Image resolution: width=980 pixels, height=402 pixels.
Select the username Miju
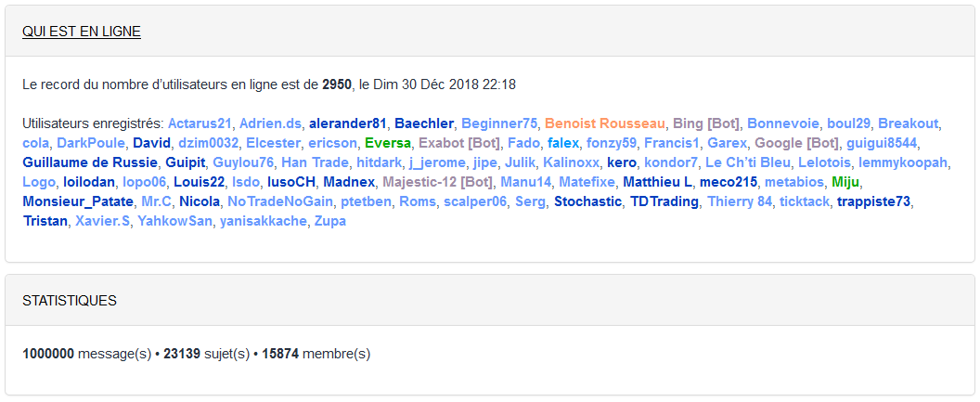tap(846, 182)
